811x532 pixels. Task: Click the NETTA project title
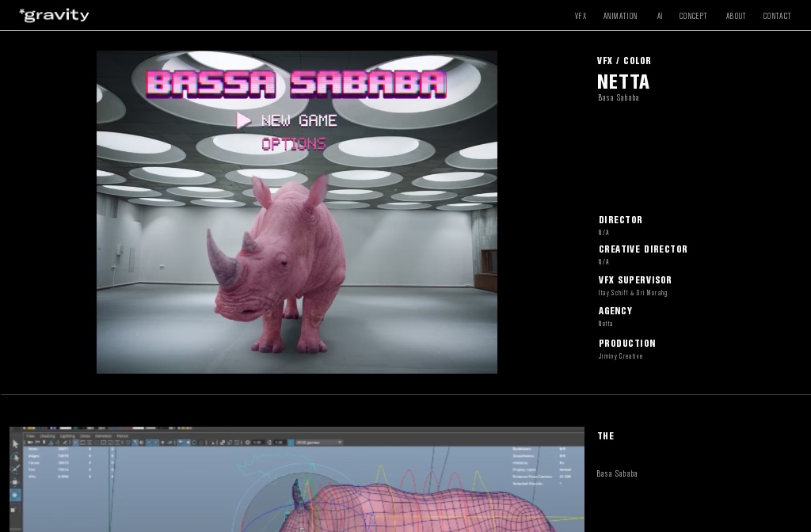(623, 82)
